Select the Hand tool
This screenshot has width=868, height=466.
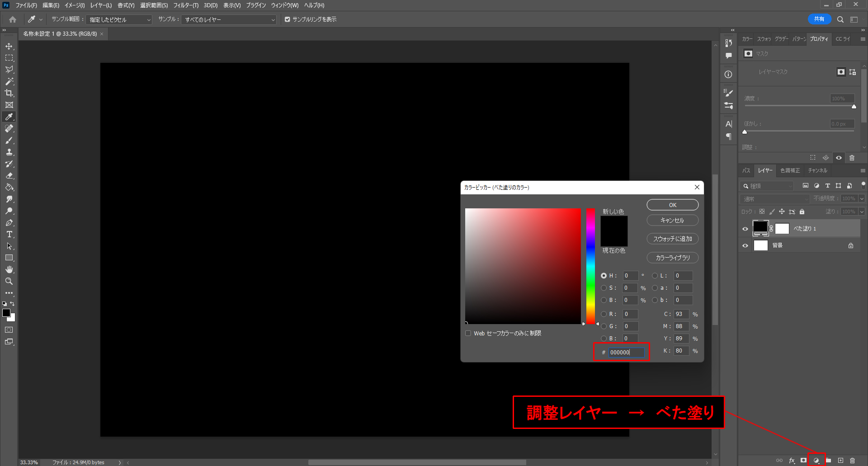pyautogui.click(x=9, y=269)
